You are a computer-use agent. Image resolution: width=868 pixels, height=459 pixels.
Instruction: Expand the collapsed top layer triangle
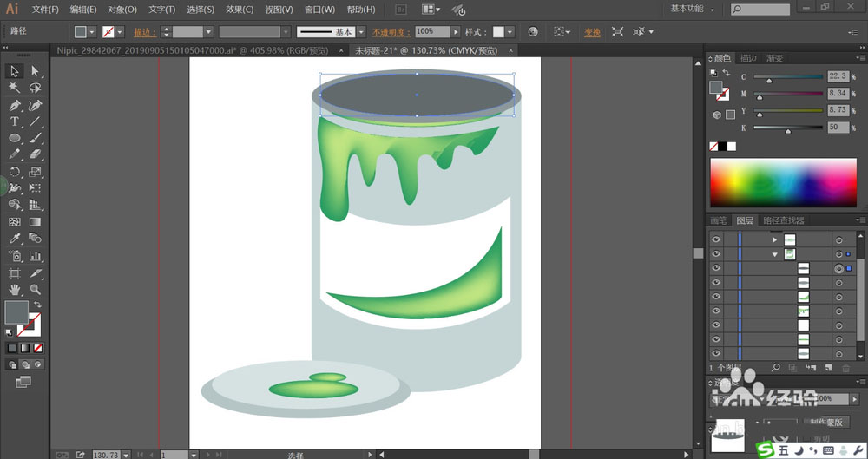pyautogui.click(x=774, y=239)
